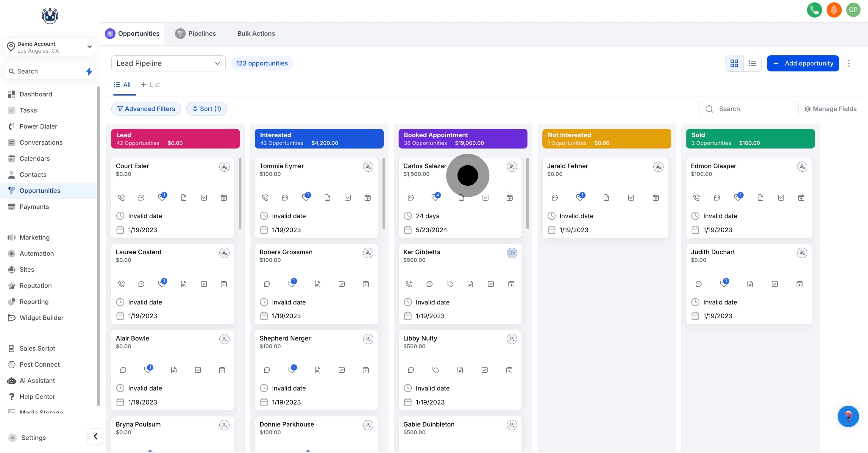Open Advanced Filters
This screenshot has width=868, height=453.
coord(146,109)
